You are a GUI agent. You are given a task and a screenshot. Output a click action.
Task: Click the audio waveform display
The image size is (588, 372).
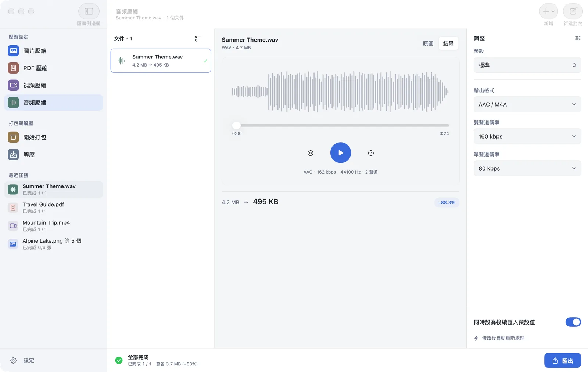340,92
